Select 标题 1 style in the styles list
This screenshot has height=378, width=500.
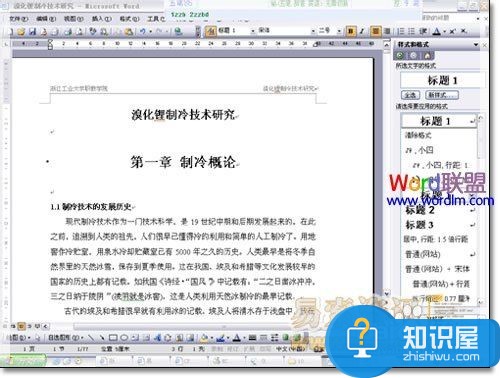click(439, 121)
